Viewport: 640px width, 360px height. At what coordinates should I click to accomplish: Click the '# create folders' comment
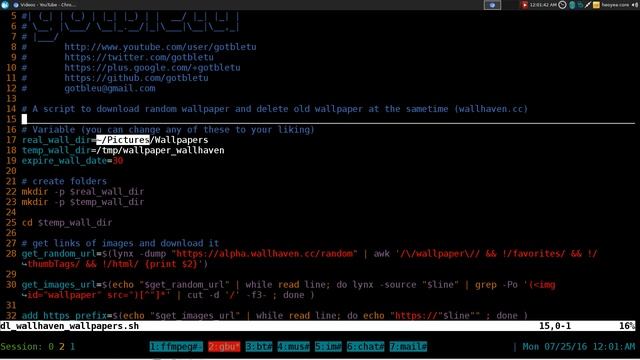pos(64,181)
